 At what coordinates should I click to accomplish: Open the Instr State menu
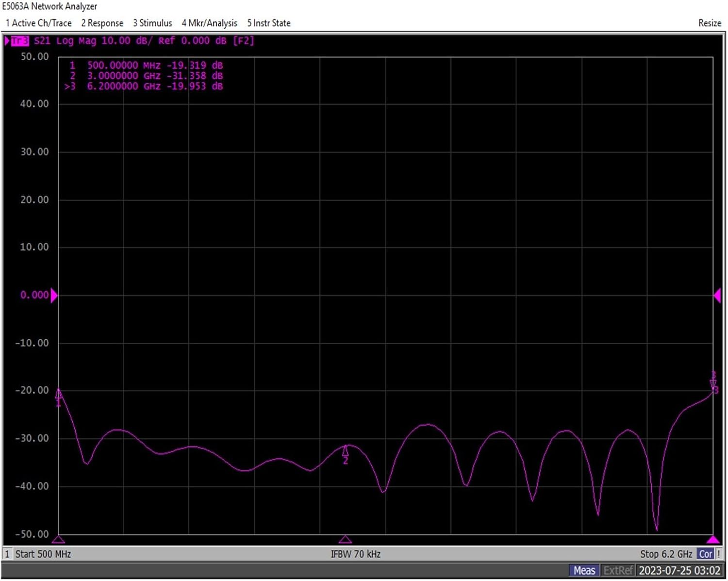click(x=268, y=23)
